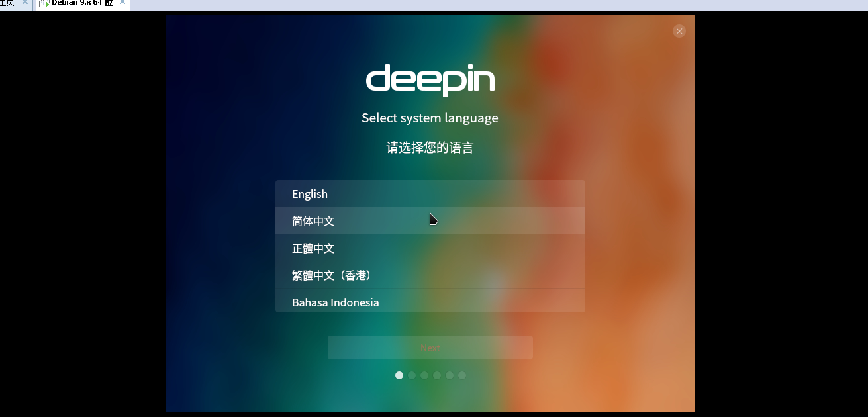The image size is (868, 417).
Task: Click the 请选择您的语言 heading text
Action: click(x=430, y=148)
